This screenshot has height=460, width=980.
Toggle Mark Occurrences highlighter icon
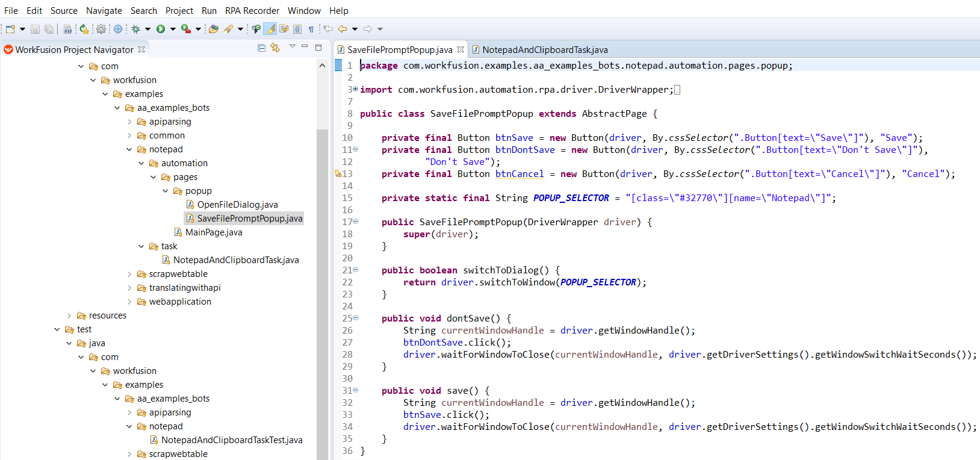pos(270,29)
